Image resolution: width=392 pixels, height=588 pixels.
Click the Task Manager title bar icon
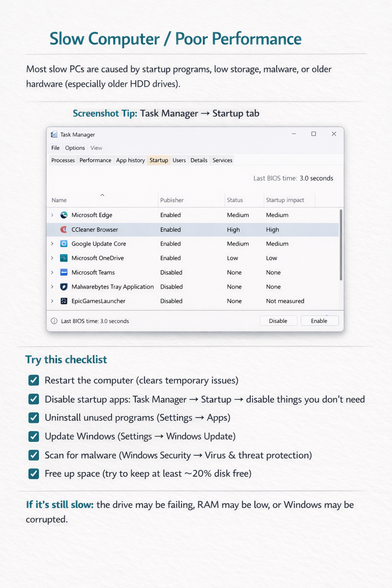click(x=54, y=134)
